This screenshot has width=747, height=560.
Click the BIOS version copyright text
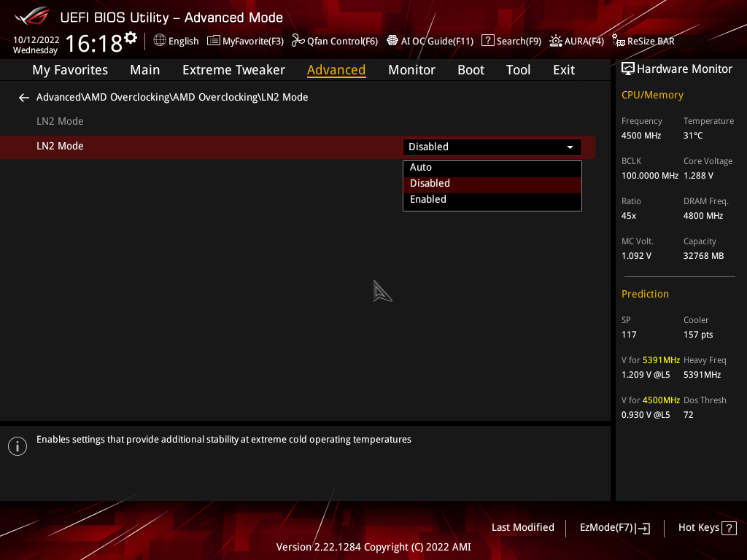point(373,547)
